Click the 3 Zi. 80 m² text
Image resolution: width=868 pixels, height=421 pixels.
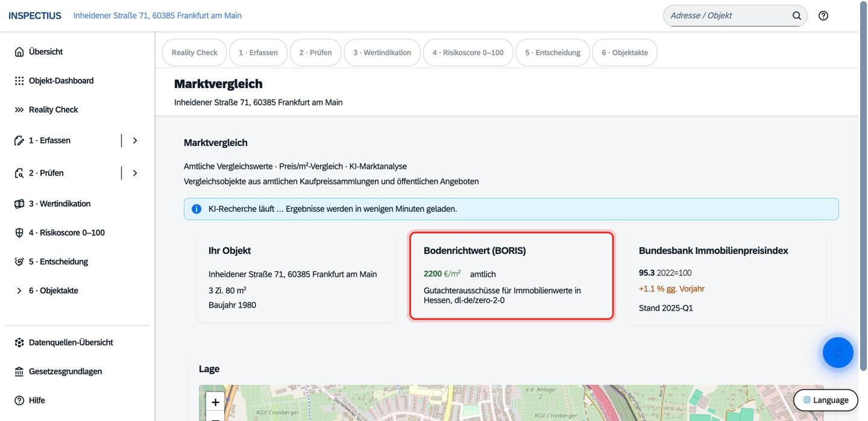click(227, 290)
